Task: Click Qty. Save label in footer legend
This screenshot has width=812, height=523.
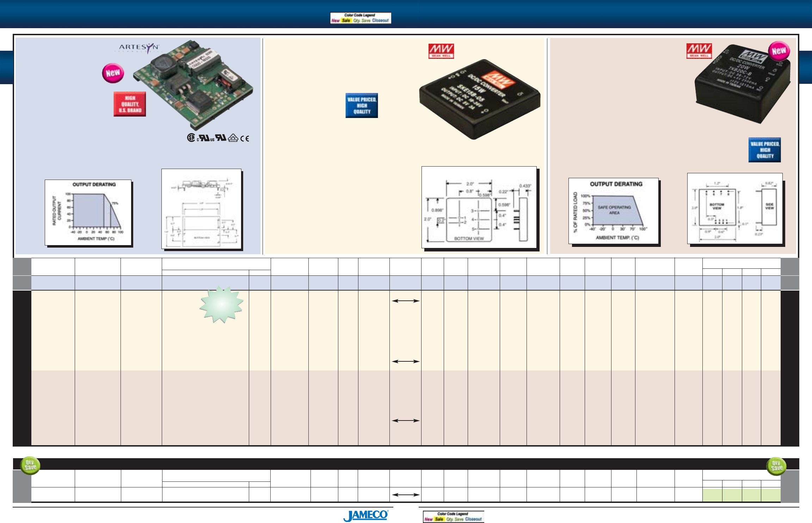Action: (x=455, y=519)
